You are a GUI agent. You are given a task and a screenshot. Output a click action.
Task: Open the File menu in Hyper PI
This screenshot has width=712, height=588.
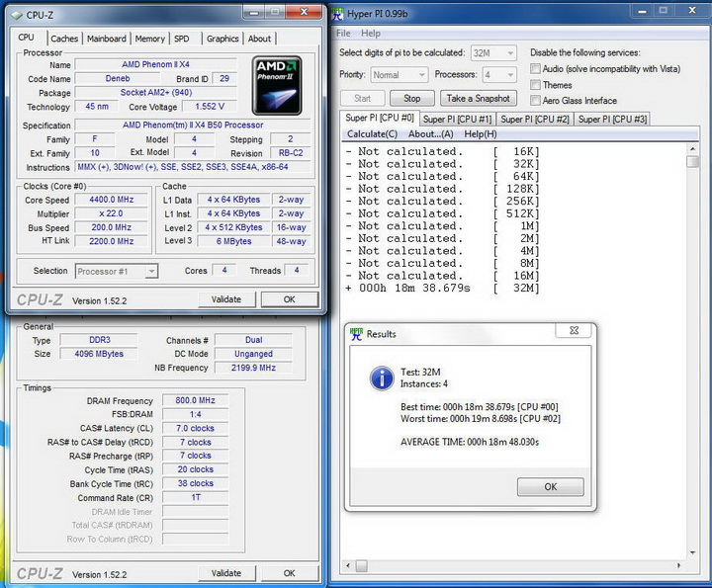(x=343, y=34)
